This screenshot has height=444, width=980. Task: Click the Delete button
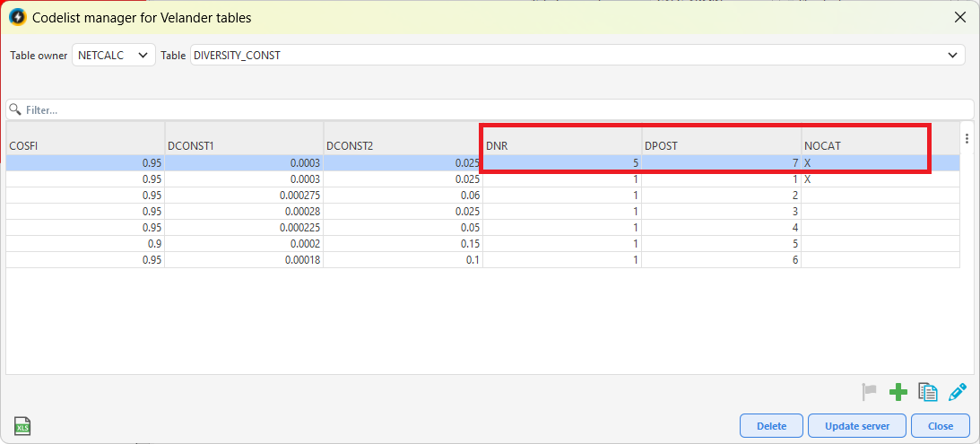coord(771,426)
